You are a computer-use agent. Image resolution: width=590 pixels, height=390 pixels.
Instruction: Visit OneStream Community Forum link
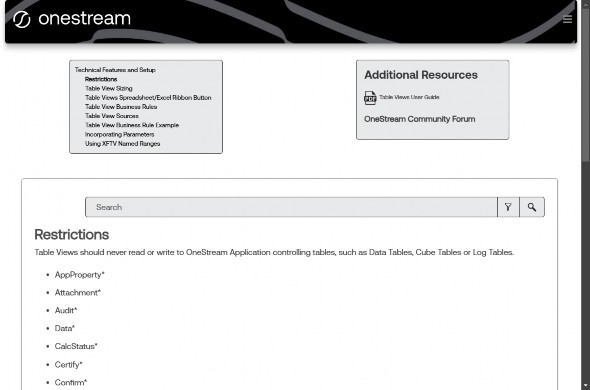tap(420, 119)
